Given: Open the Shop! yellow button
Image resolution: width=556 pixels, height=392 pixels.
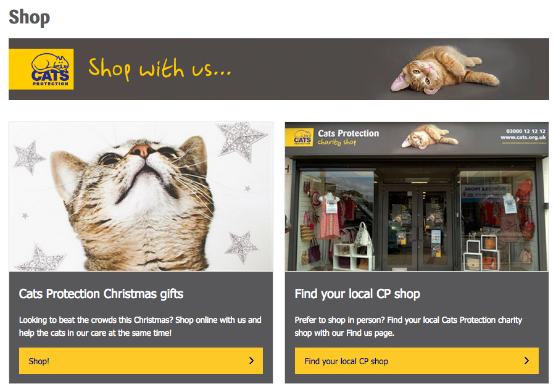Looking at the screenshot, I should tap(141, 361).
